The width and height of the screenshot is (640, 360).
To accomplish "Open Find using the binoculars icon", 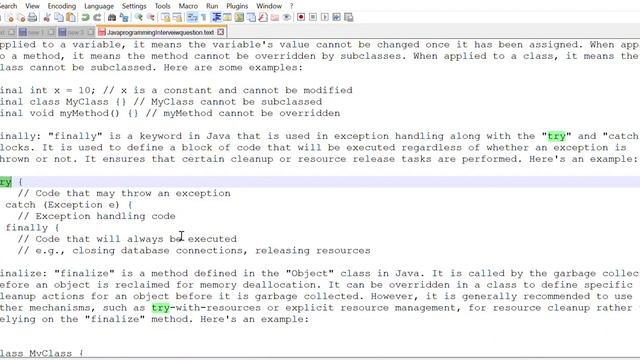I will pos(112,18).
